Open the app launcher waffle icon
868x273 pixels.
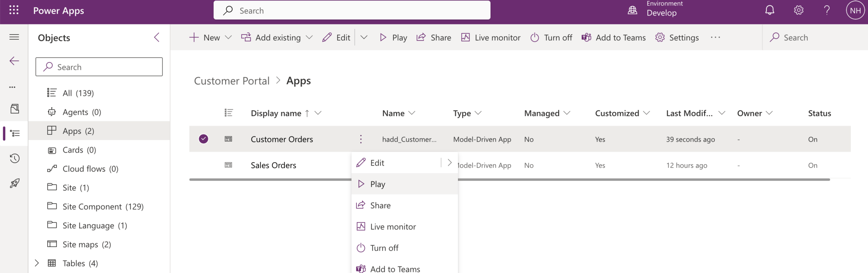tap(14, 10)
